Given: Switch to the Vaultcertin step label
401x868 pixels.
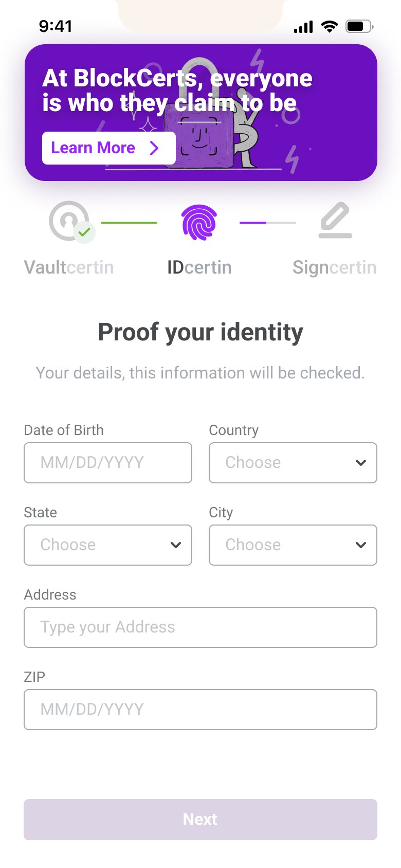Looking at the screenshot, I should coord(69,267).
